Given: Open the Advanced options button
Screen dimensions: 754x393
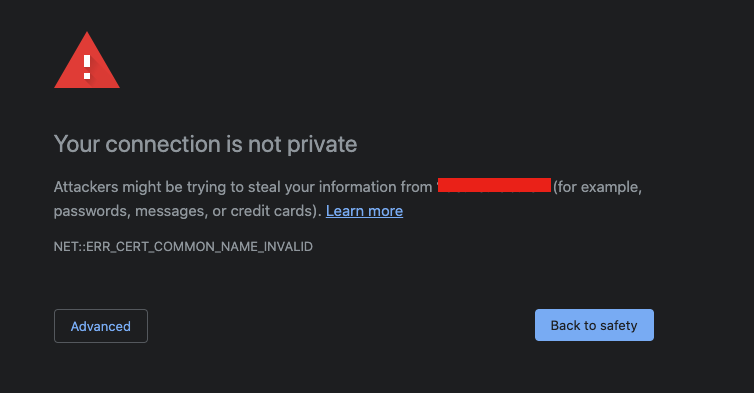Looking at the screenshot, I should point(101,326).
